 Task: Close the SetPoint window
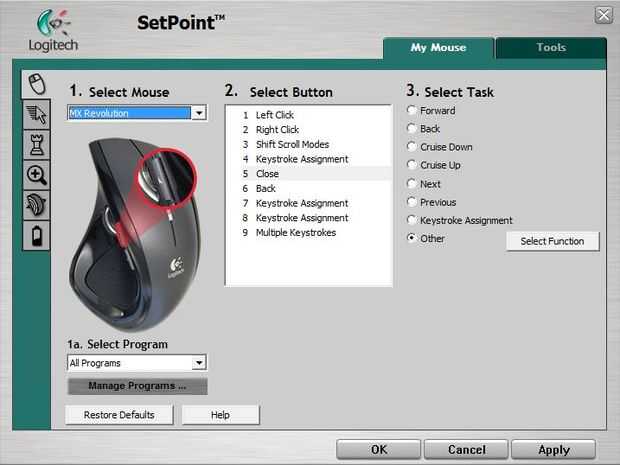click(x=603, y=15)
